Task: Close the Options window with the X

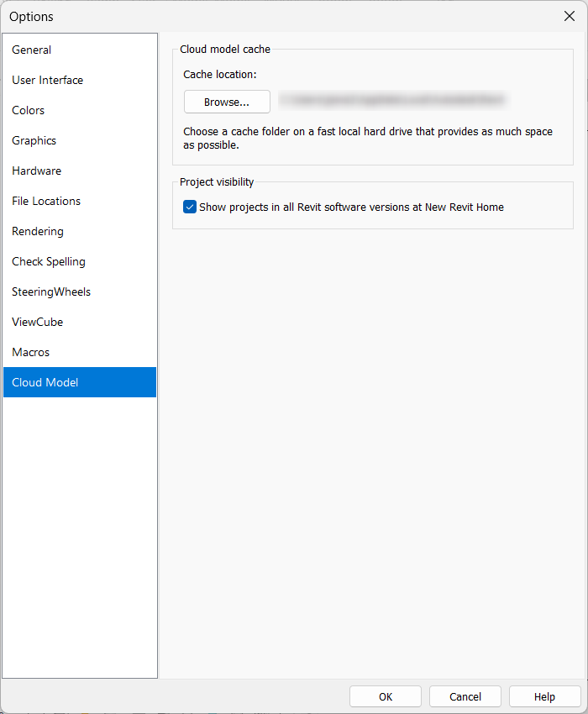Action: [570, 17]
